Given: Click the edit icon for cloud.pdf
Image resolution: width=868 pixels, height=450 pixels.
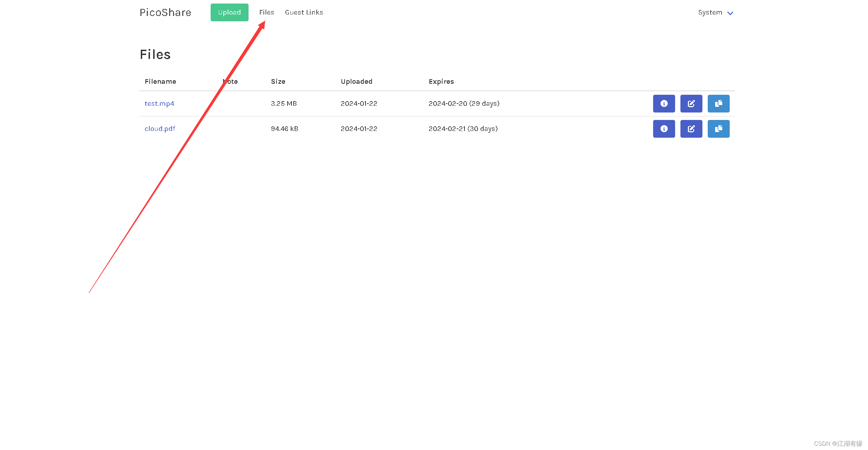Looking at the screenshot, I should point(691,128).
